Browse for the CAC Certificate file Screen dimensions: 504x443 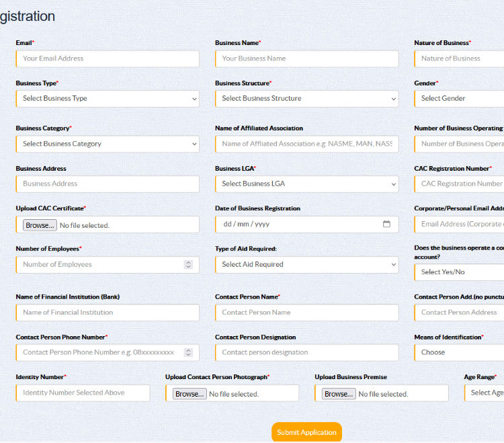click(39, 225)
